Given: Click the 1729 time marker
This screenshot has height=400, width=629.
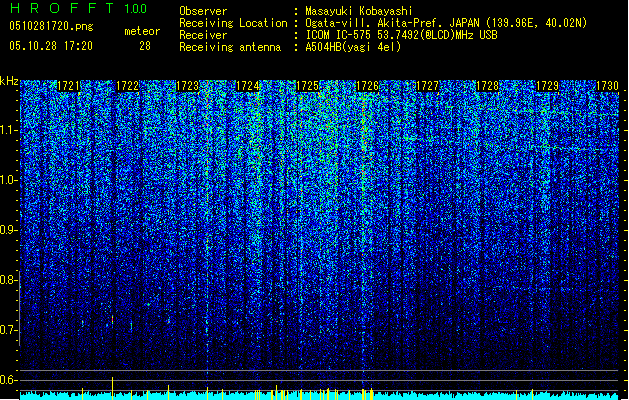Looking at the screenshot, I should (548, 86).
